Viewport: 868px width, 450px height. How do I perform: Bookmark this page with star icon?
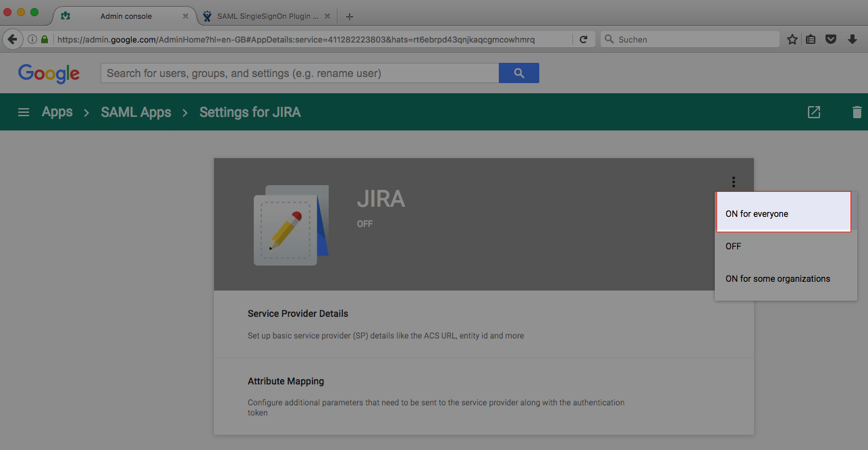(x=792, y=40)
